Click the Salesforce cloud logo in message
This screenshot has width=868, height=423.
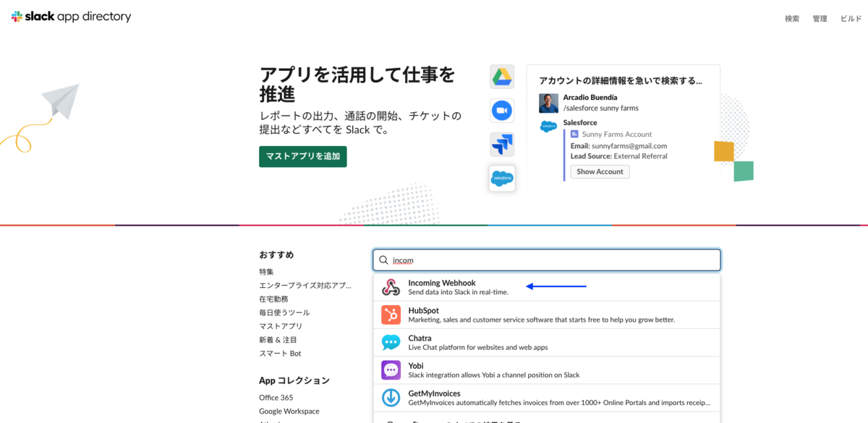pos(548,127)
